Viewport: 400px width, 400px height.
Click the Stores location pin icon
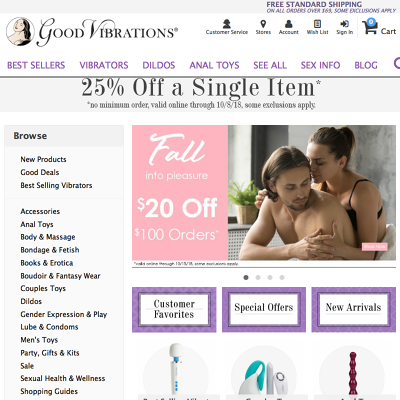[x=263, y=24]
